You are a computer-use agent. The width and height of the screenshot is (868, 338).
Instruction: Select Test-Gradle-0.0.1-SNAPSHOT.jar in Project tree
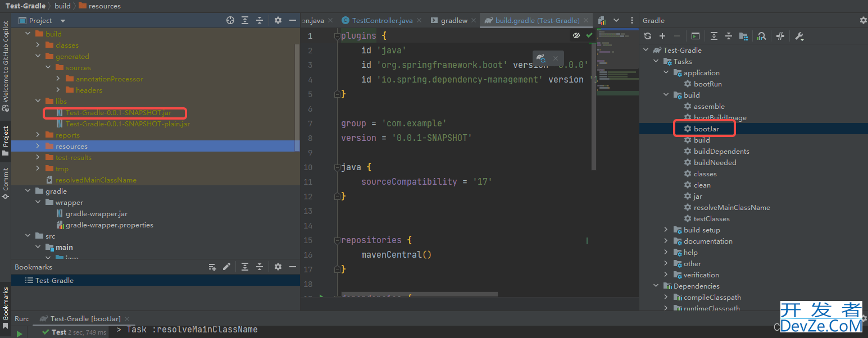pyautogui.click(x=118, y=112)
